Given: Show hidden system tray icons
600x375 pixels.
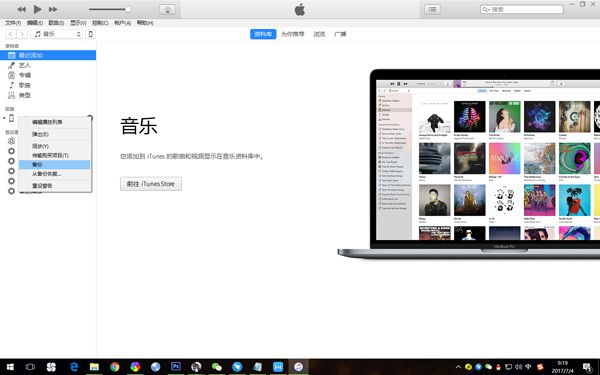Looking at the screenshot, I should pyautogui.click(x=458, y=367).
